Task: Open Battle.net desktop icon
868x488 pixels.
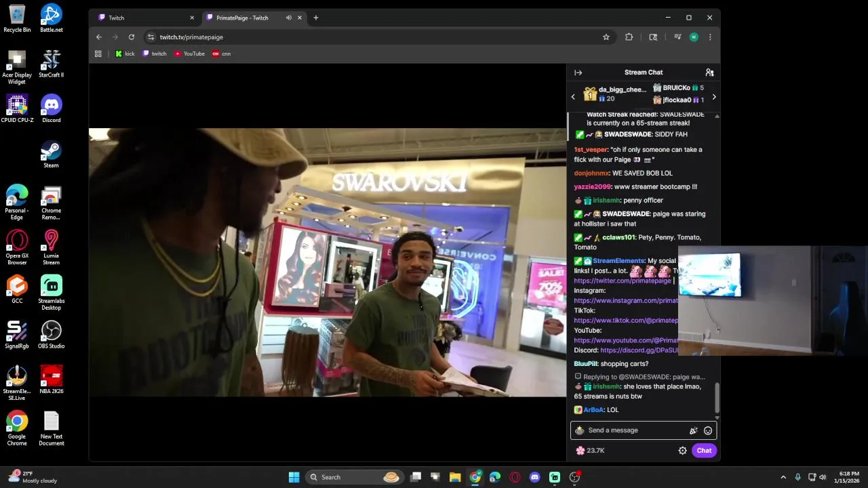Action: 52,18
